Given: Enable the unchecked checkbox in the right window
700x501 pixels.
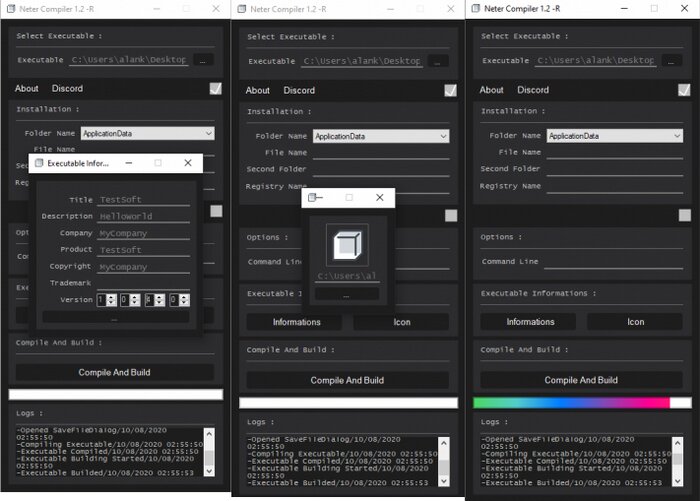Looking at the screenshot, I should (684, 215).
